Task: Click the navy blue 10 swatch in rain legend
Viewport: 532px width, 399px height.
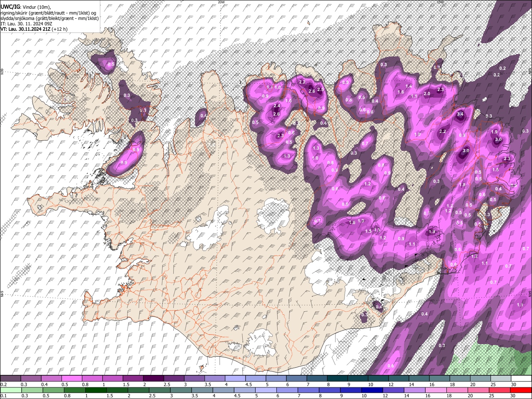Action: (372, 390)
